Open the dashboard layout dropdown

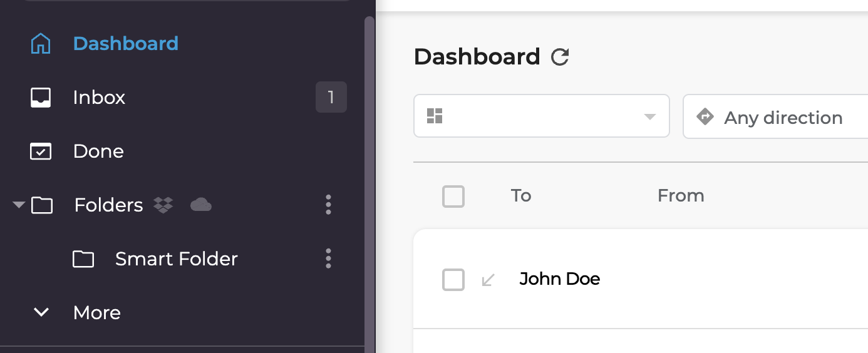pyautogui.click(x=541, y=116)
